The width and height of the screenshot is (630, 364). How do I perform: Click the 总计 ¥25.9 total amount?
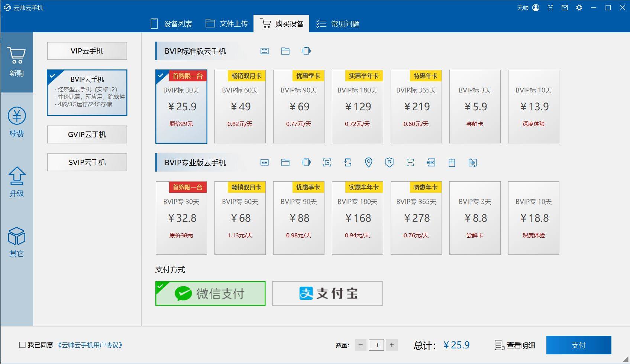coord(442,345)
